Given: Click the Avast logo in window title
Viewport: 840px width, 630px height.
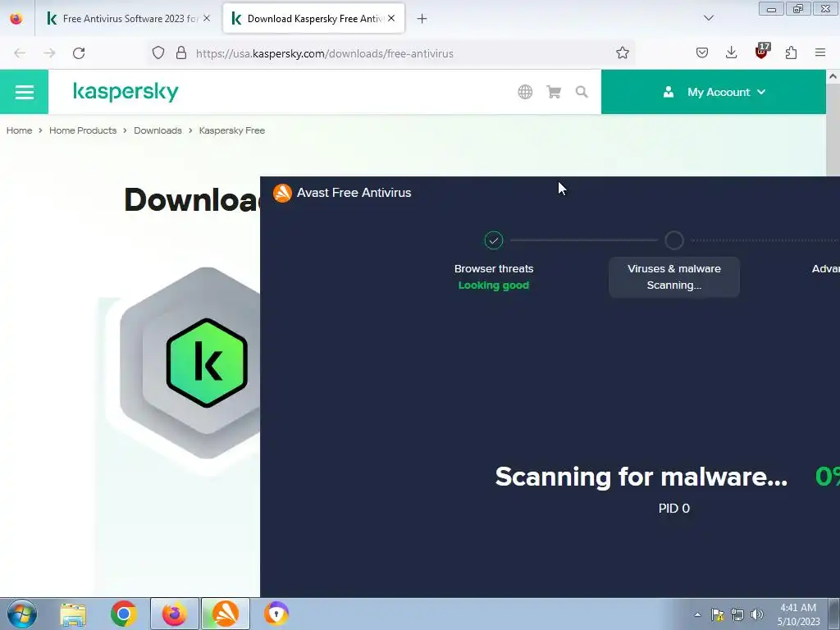Looking at the screenshot, I should pos(282,193).
